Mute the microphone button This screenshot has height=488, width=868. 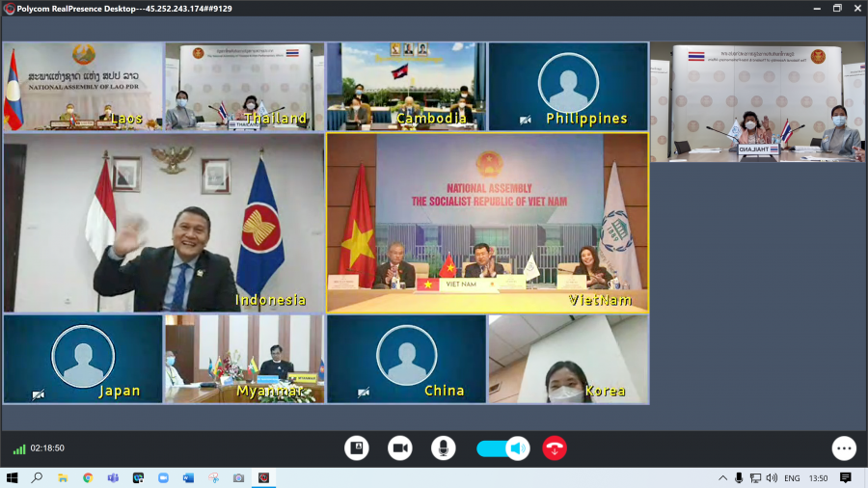[x=444, y=447]
